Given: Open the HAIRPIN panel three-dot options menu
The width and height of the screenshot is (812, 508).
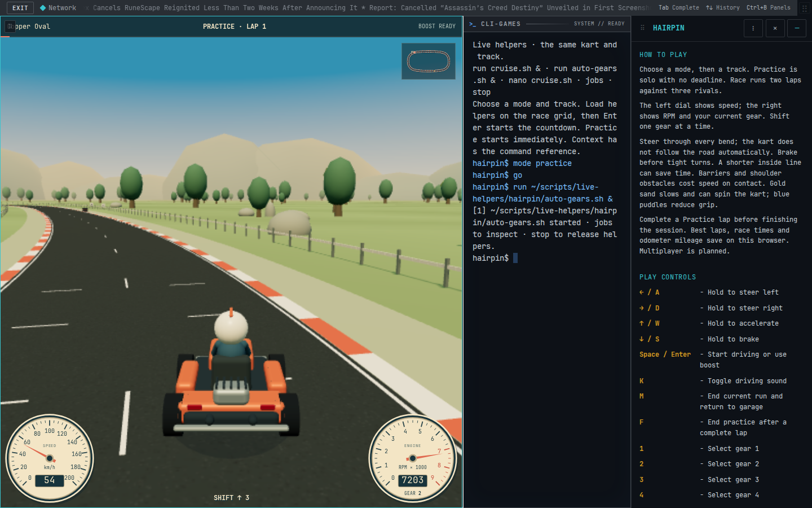Looking at the screenshot, I should coord(753,28).
